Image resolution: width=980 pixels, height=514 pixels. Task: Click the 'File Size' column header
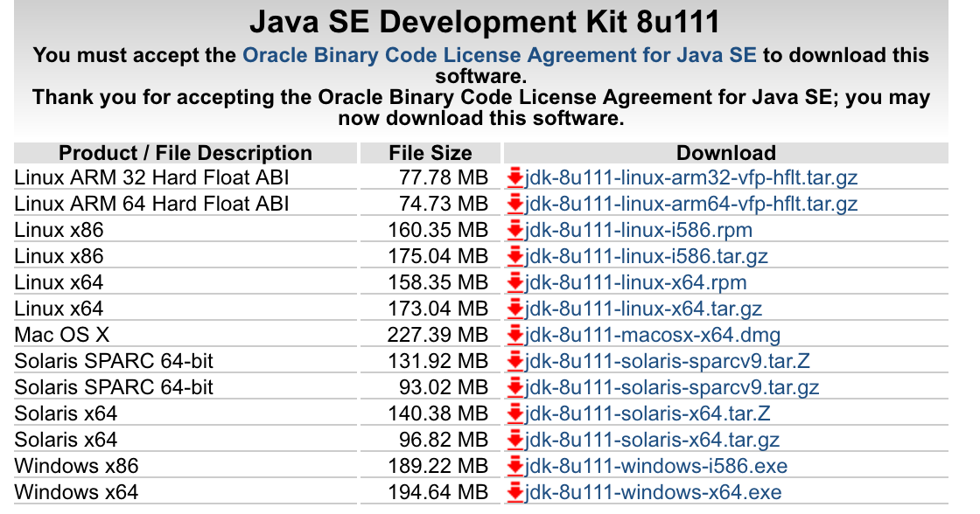430,153
